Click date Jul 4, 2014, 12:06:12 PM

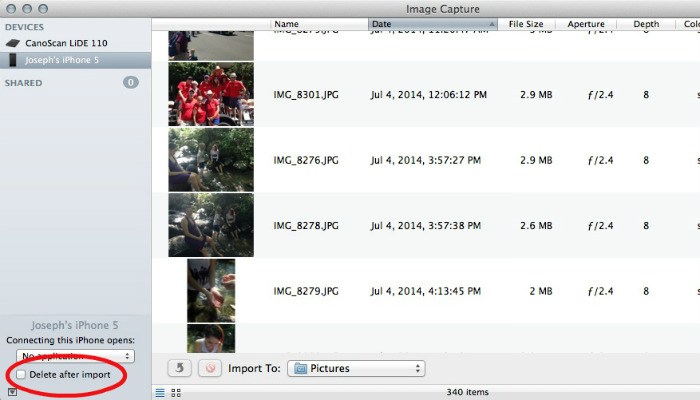click(429, 95)
